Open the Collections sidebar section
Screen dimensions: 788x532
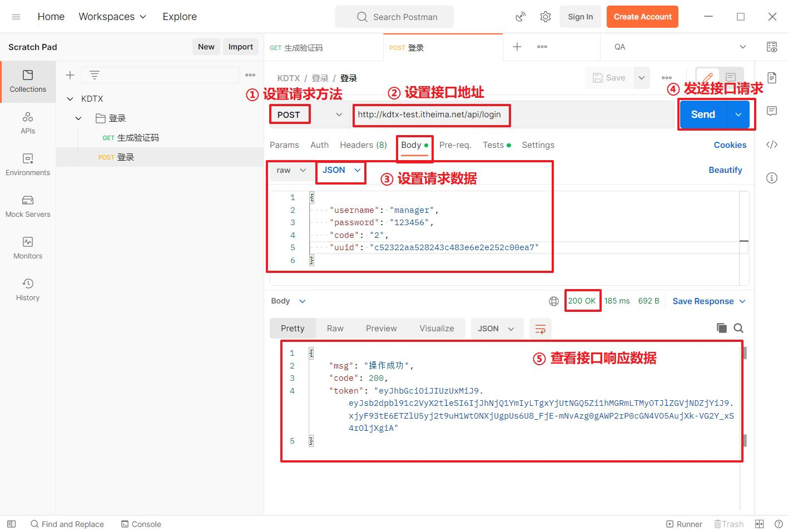coord(28,81)
